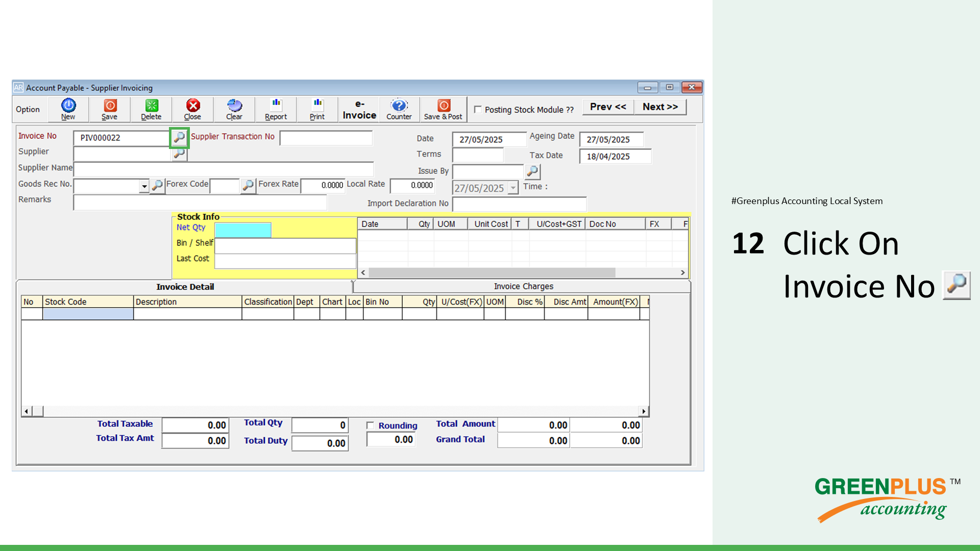Click the Invoice No input field
The height and width of the screenshot is (551, 980).
pyautogui.click(x=121, y=138)
